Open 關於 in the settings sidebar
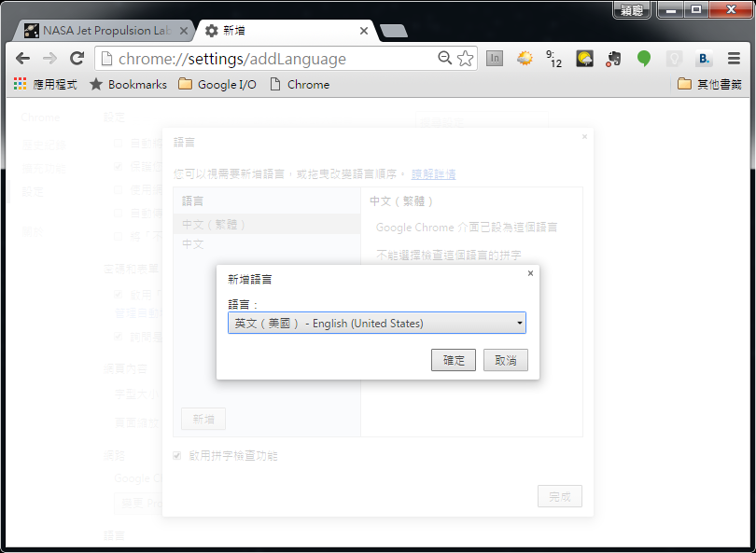This screenshot has width=756, height=553. pos(33,231)
